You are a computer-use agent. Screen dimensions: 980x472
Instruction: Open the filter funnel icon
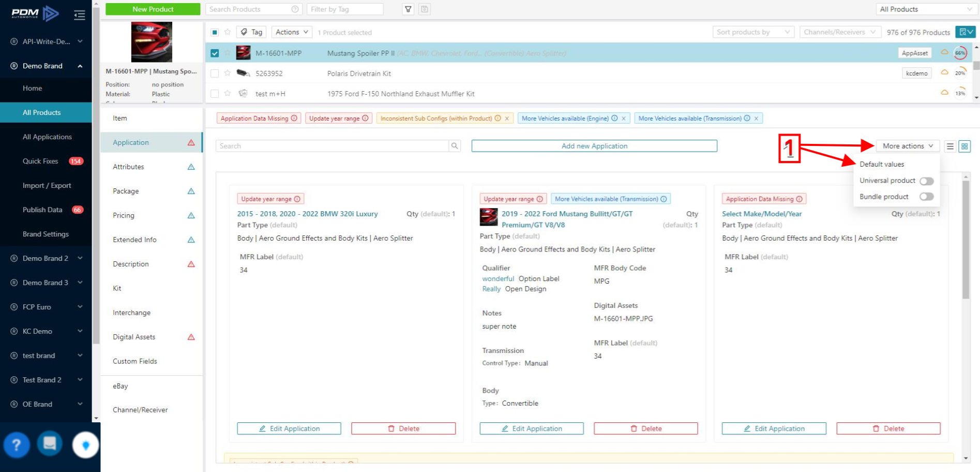coord(408,9)
